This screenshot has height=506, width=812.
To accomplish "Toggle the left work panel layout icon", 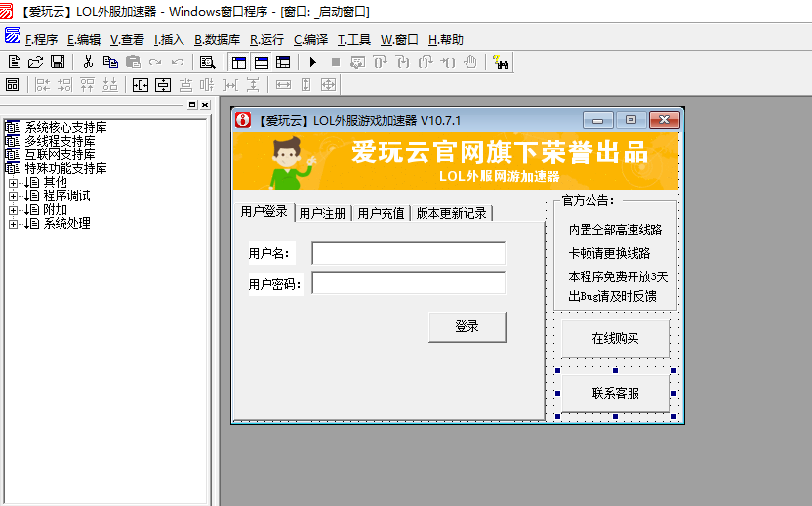I will 239,63.
